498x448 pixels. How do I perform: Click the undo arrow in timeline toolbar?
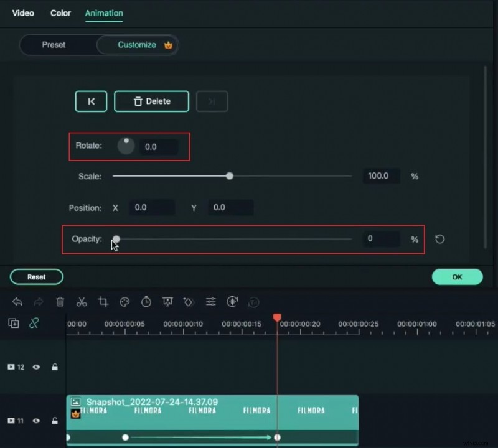[17, 302]
